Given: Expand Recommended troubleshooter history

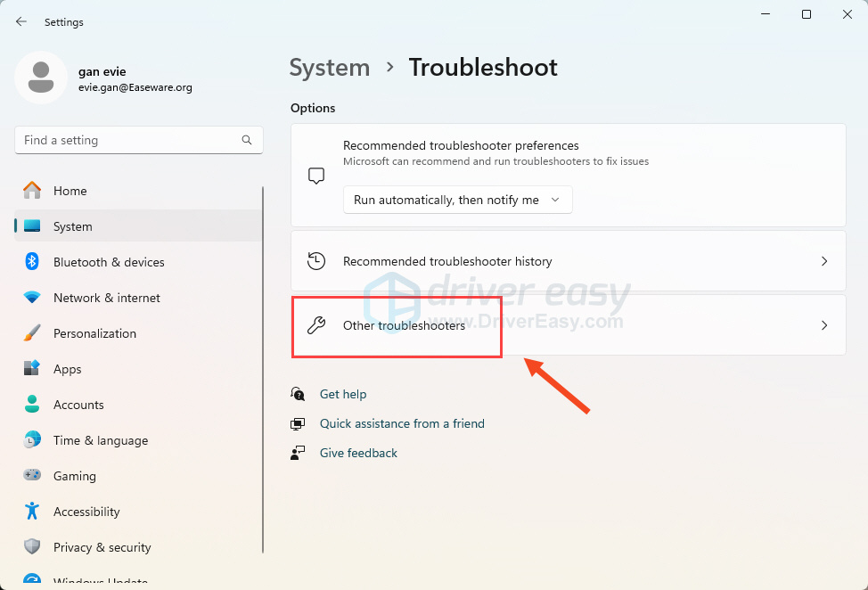Looking at the screenshot, I should [568, 261].
